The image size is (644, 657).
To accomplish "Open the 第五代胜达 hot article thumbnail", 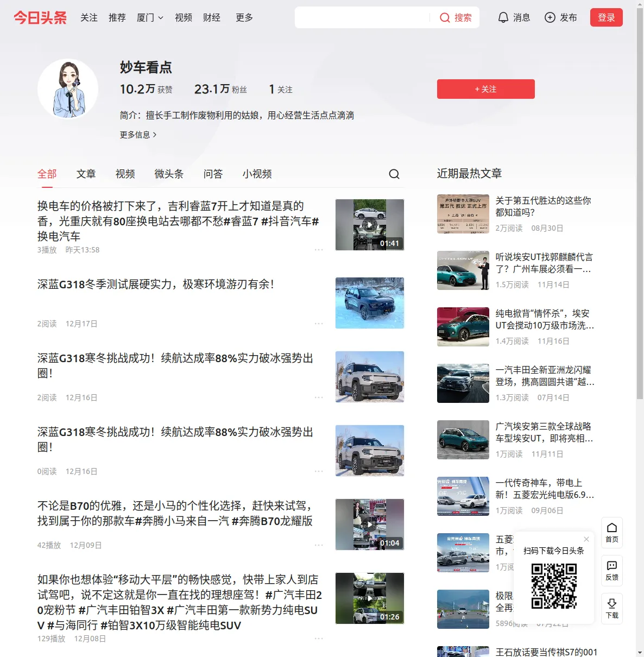I will point(463,214).
